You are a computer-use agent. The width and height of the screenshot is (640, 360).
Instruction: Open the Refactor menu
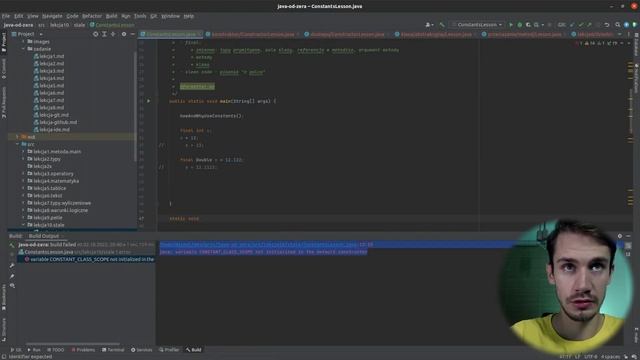pyautogui.click(x=92, y=16)
